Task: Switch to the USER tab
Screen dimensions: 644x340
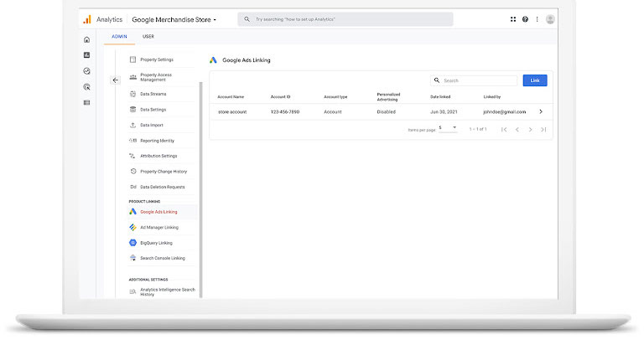Action: point(148,37)
